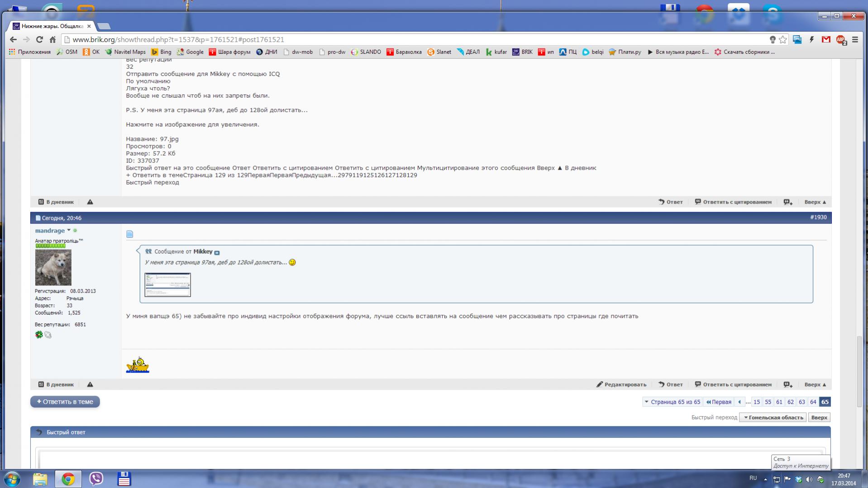Click the report warning triangle in mandrage's post
Screen dimensions: 868x488
[90, 384]
